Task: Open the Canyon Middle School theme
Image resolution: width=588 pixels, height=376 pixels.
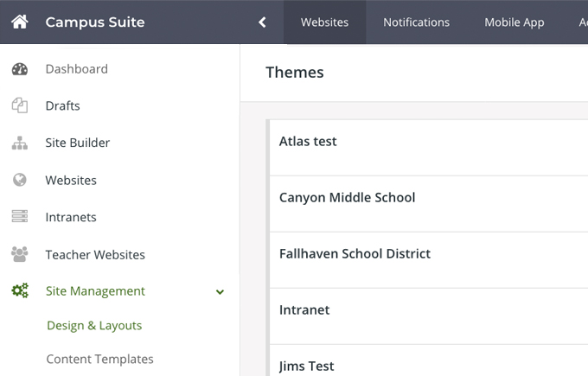Action: [x=347, y=198]
